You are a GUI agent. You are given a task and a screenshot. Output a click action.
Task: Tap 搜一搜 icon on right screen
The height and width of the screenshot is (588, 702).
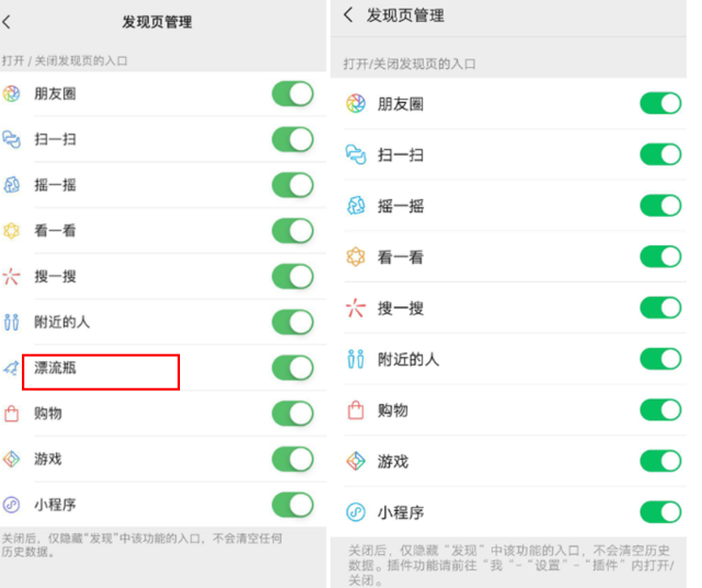click(356, 308)
